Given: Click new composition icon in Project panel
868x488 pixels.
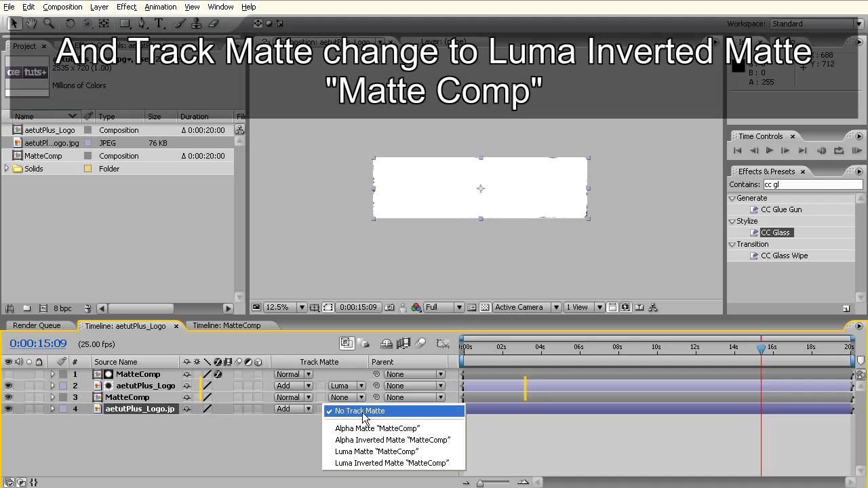Looking at the screenshot, I should (43, 308).
